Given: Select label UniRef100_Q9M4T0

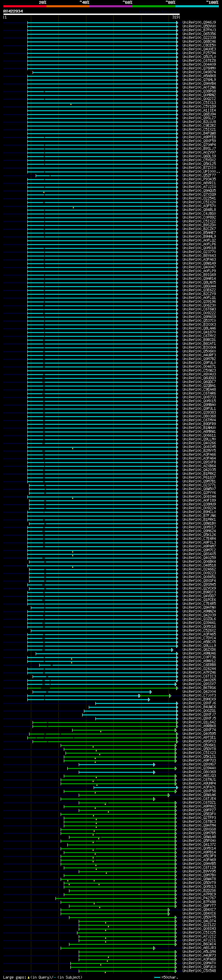Looking at the screenshot, I should pos(199,963).
